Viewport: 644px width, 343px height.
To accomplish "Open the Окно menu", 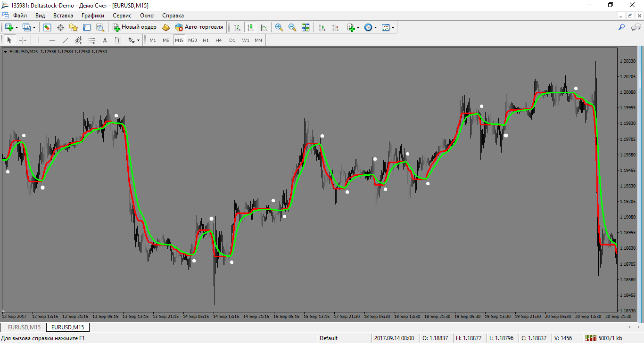I will pyautogui.click(x=147, y=16).
